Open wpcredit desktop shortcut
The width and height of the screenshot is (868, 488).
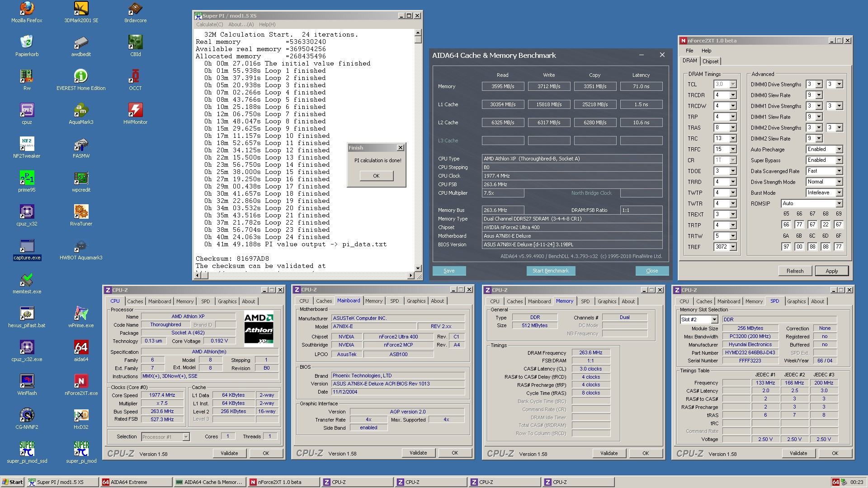(81, 181)
